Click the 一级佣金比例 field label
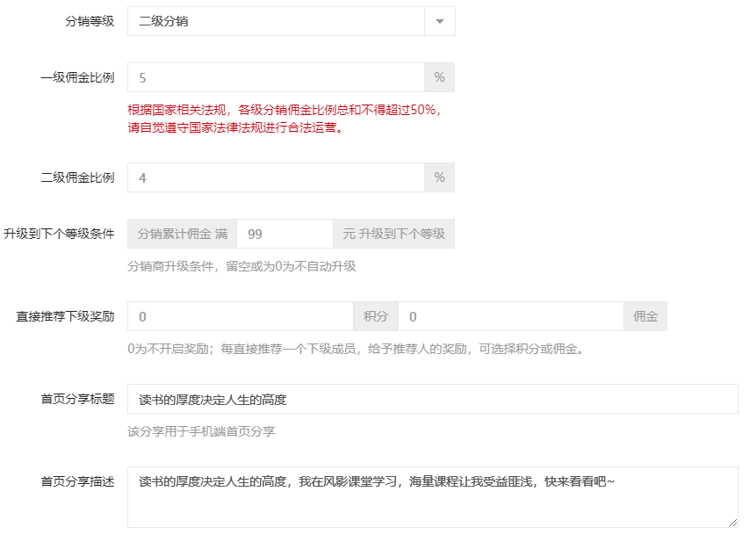756x542 pixels. click(77, 77)
